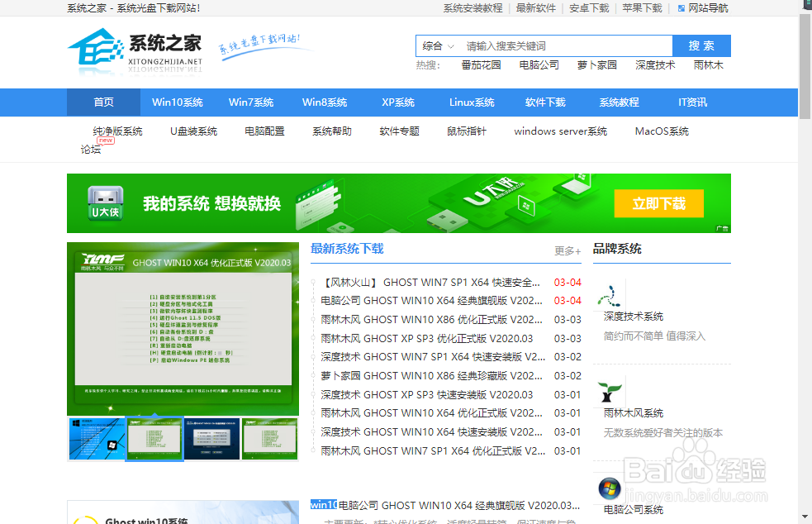Open the Win8系统 navigation tab
Viewport: 812px width, 524px height.
(x=325, y=102)
